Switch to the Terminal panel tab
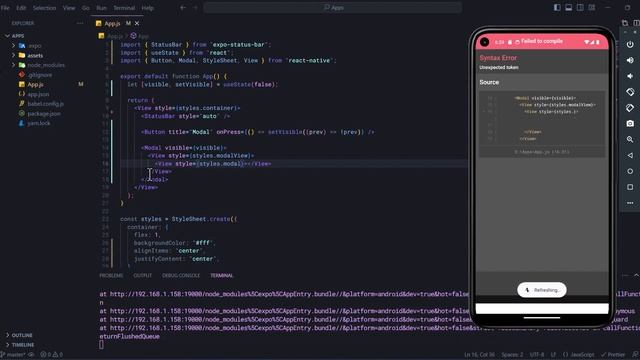The image size is (640, 360). point(222,276)
